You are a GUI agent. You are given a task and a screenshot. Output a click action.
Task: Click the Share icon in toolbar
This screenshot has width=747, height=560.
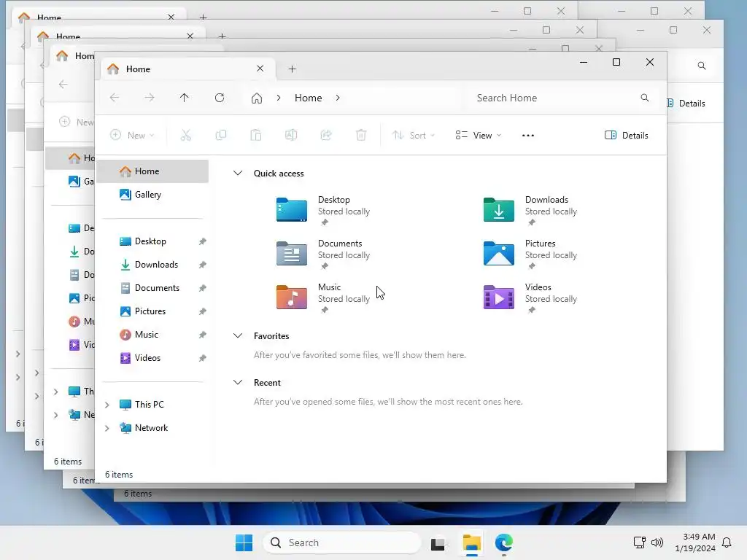tap(326, 135)
